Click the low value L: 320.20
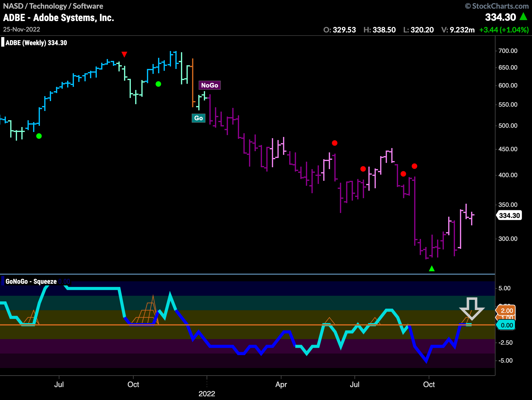532x400 pixels. (x=418, y=30)
